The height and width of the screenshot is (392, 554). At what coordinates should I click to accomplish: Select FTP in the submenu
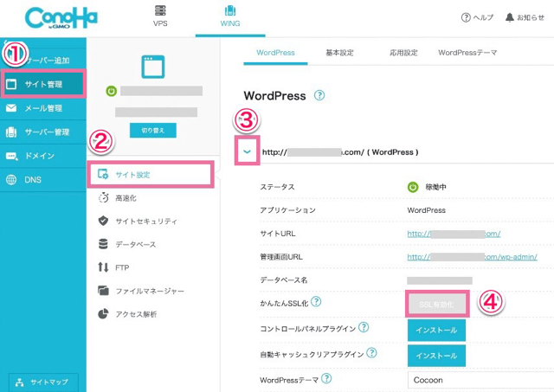pos(113,267)
